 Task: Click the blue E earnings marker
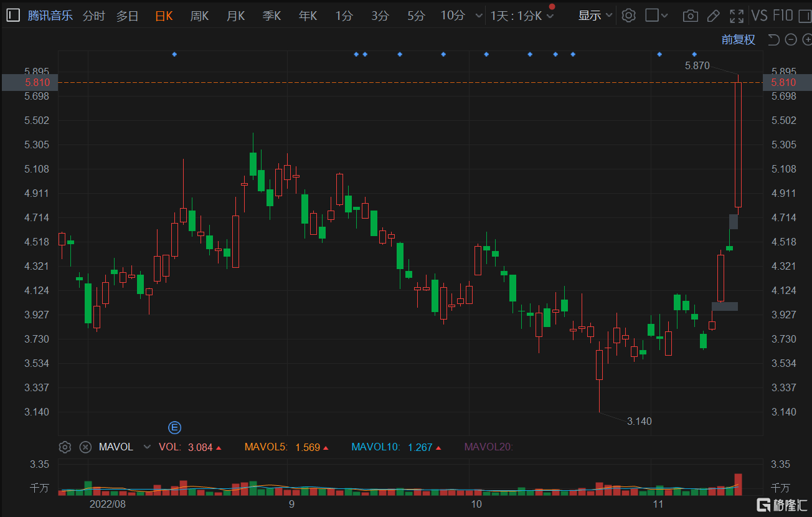[175, 427]
